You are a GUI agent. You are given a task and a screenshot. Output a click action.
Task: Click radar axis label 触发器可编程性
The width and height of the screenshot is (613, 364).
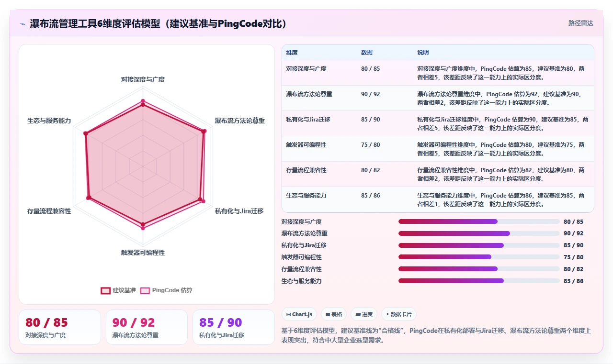tap(143, 253)
